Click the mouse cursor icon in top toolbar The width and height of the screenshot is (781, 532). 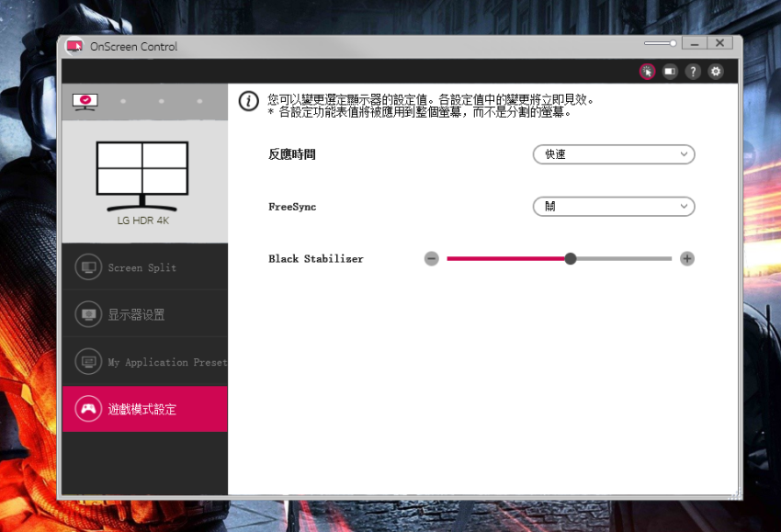pos(647,72)
